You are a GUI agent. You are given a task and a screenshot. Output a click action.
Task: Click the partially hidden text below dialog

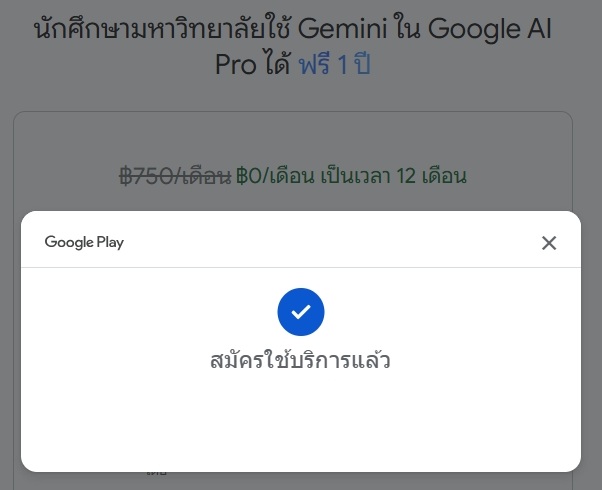(x=157, y=473)
